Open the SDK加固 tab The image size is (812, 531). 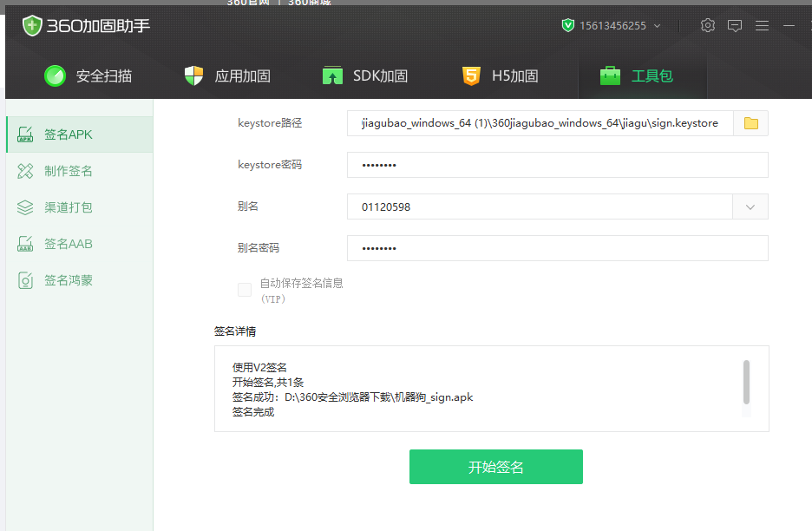[x=365, y=75]
